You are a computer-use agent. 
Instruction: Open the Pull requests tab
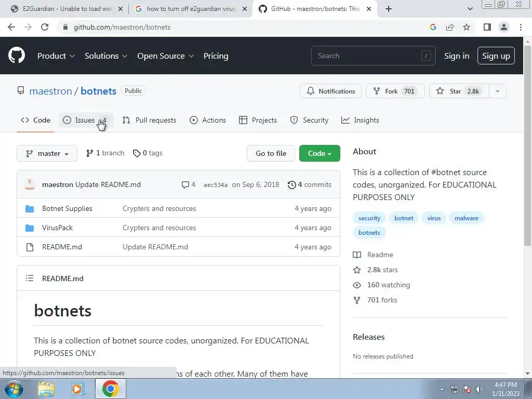149,120
